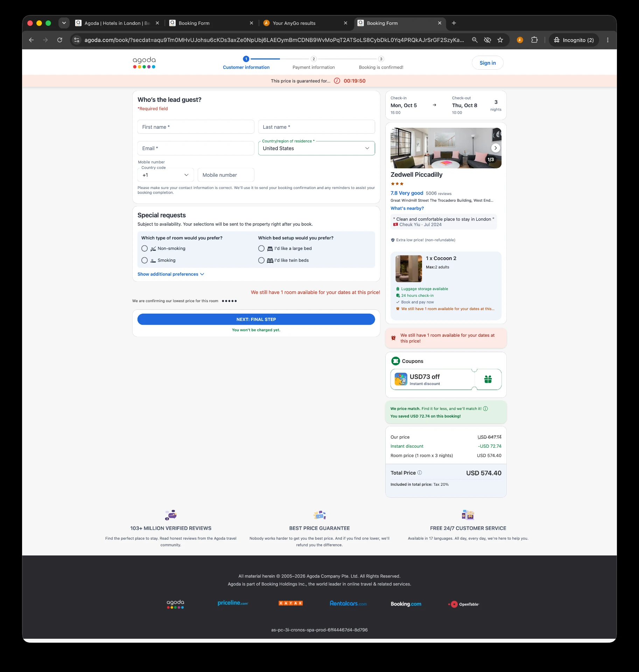The image size is (639, 672).
Task: Switch to the Your AnyGo results tab
Action: pos(305,23)
